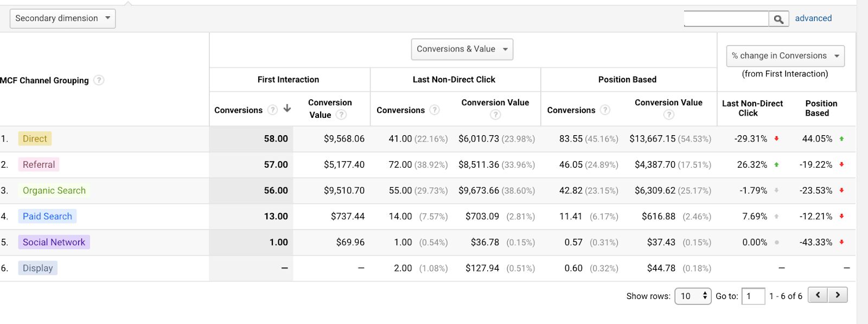
Task: Select the -23.53% Position Based change
Action: [x=816, y=190]
